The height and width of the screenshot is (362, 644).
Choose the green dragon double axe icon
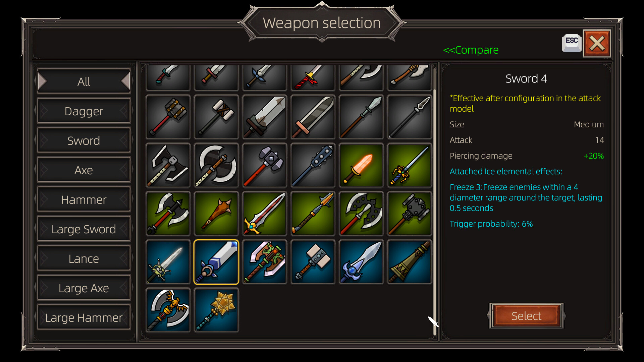(x=265, y=262)
